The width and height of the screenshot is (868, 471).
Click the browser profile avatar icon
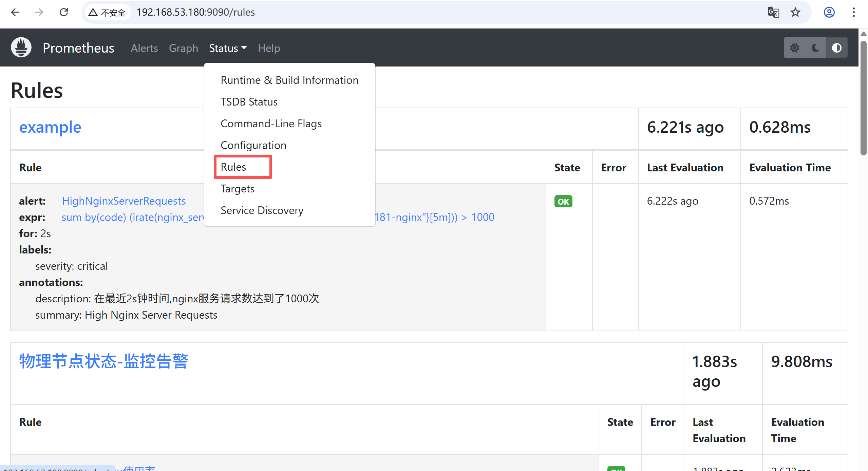point(829,12)
